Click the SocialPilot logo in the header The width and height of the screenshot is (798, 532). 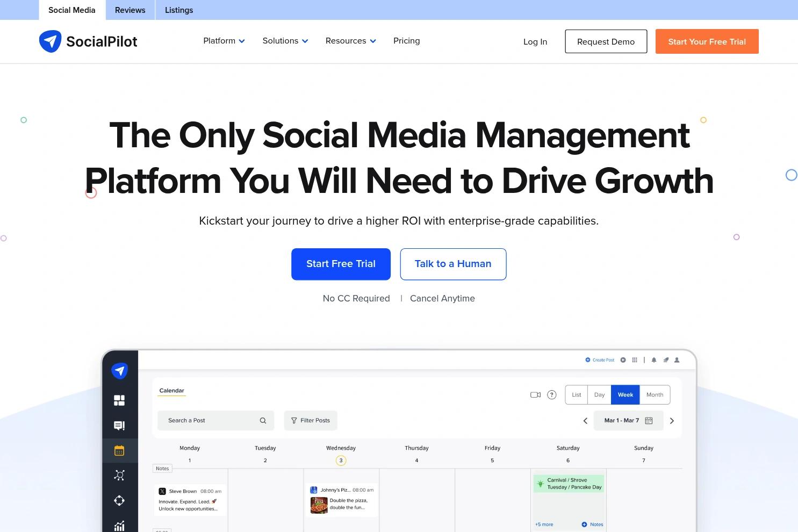click(88, 41)
